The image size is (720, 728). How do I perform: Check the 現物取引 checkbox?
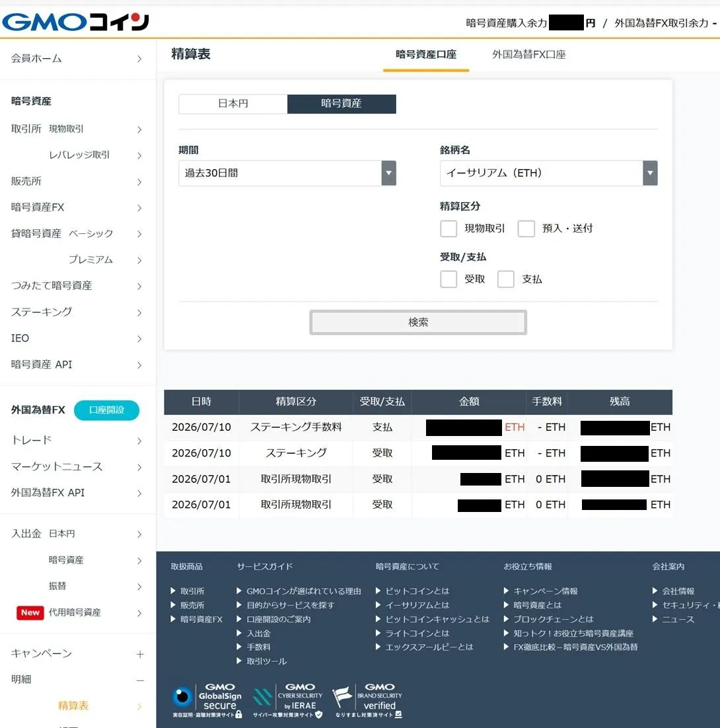pos(449,229)
